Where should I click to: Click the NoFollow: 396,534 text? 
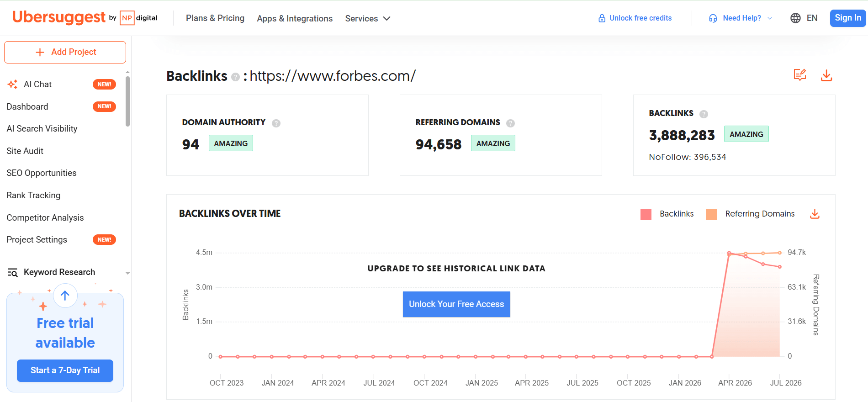pos(688,157)
